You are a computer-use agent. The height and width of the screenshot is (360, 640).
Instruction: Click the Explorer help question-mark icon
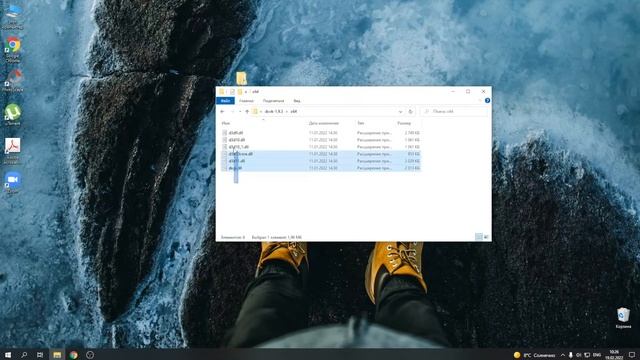[x=487, y=100]
